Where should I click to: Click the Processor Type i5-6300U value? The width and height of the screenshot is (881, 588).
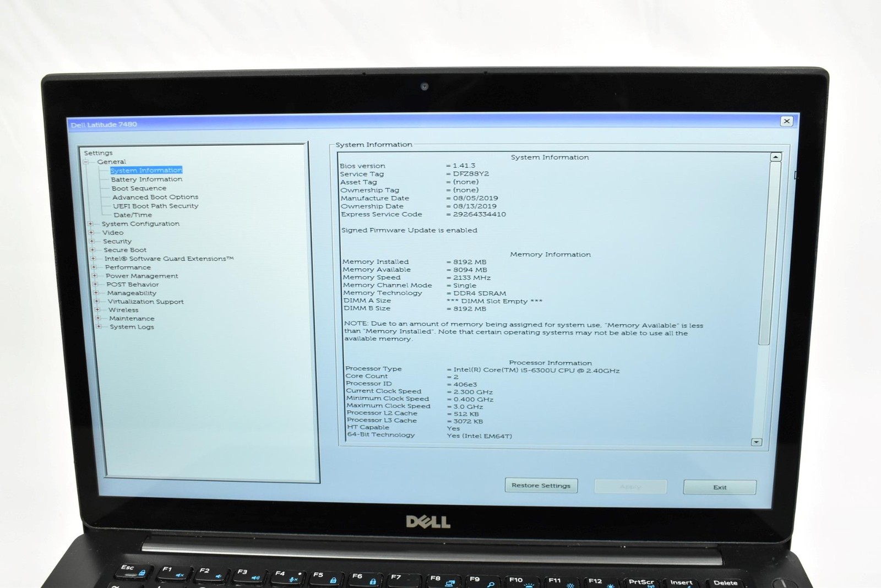coord(536,371)
